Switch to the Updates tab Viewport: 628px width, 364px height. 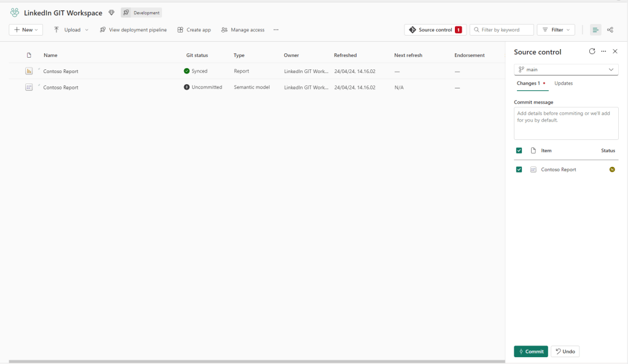tap(563, 83)
